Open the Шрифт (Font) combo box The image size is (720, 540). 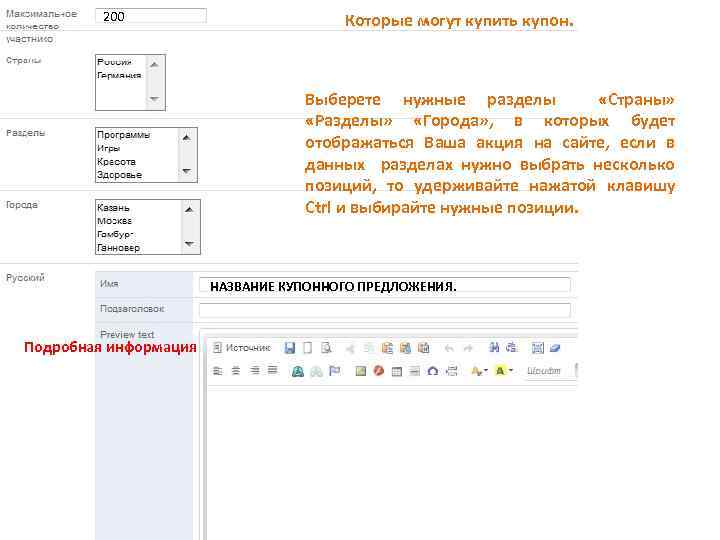(549, 371)
